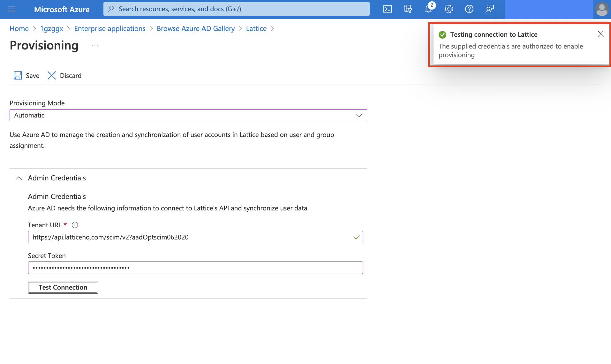Open the Lattice breadcrumb
The image size is (611, 364).
pos(256,28)
